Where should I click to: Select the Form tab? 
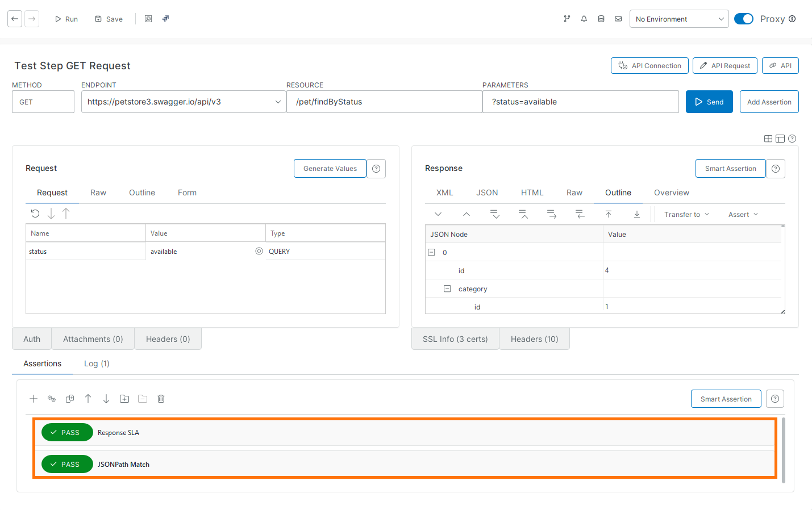tap(187, 193)
